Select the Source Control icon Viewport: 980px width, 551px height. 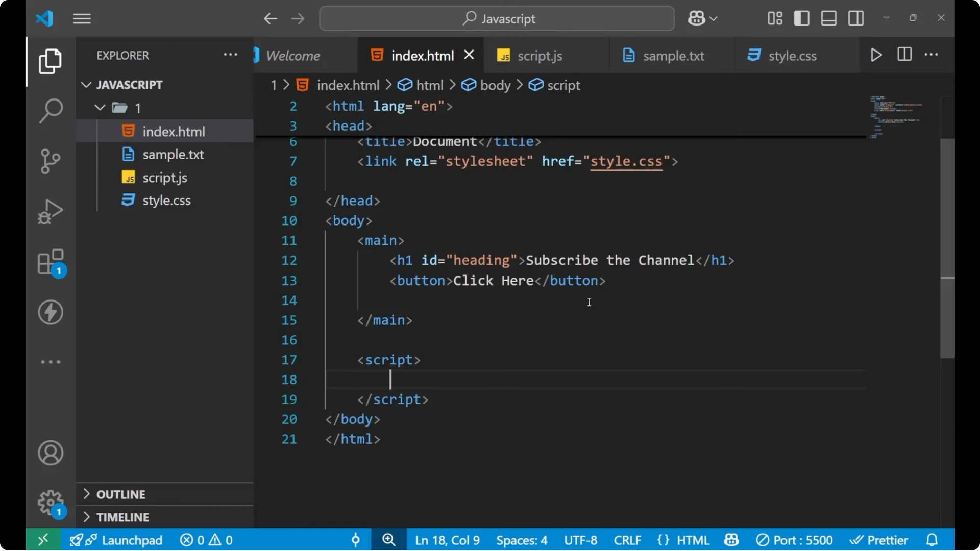point(50,161)
